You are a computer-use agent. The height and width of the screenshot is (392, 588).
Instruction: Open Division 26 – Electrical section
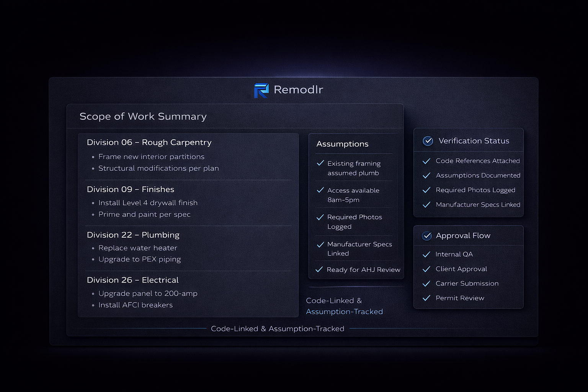(x=132, y=280)
